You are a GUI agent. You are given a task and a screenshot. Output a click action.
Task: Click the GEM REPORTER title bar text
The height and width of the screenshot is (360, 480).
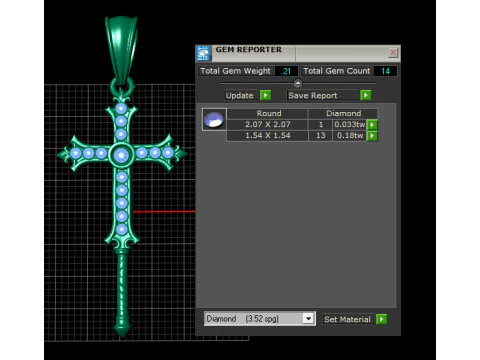coord(248,50)
